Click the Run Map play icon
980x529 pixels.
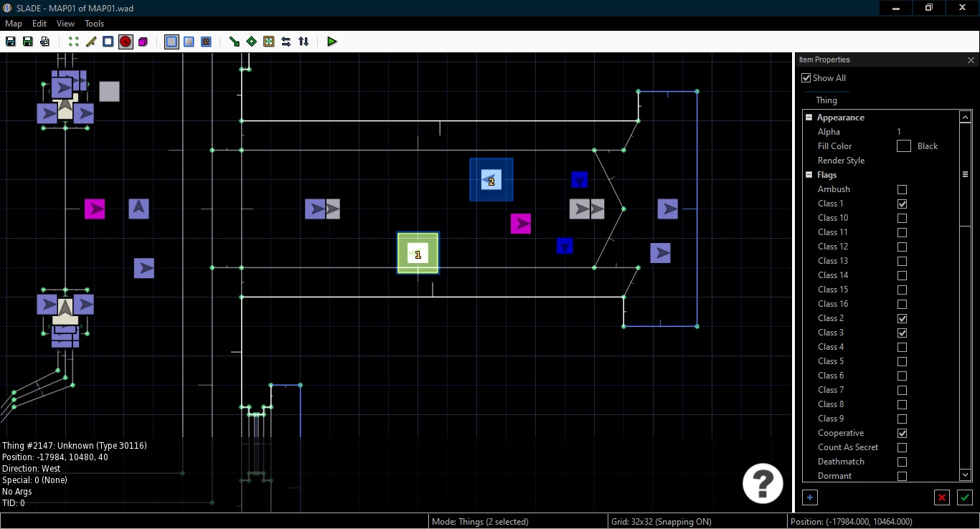(331, 42)
